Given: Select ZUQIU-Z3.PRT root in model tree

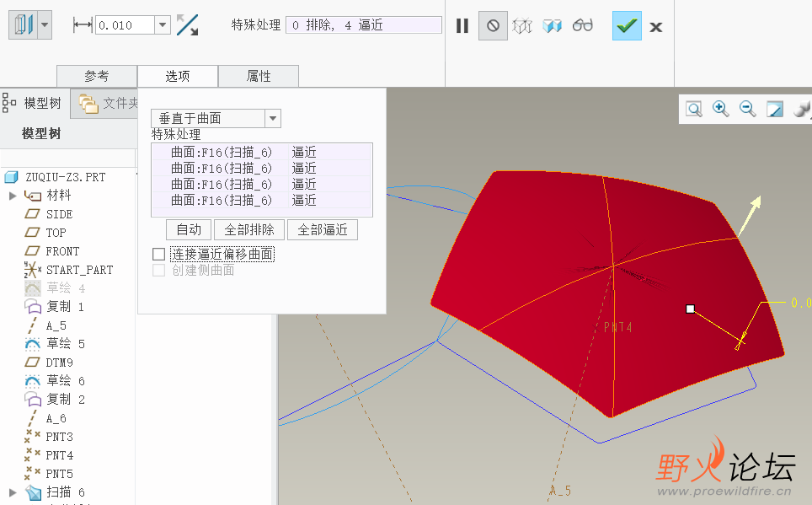Looking at the screenshot, I should pyautogui.click(x=65, y=177).
